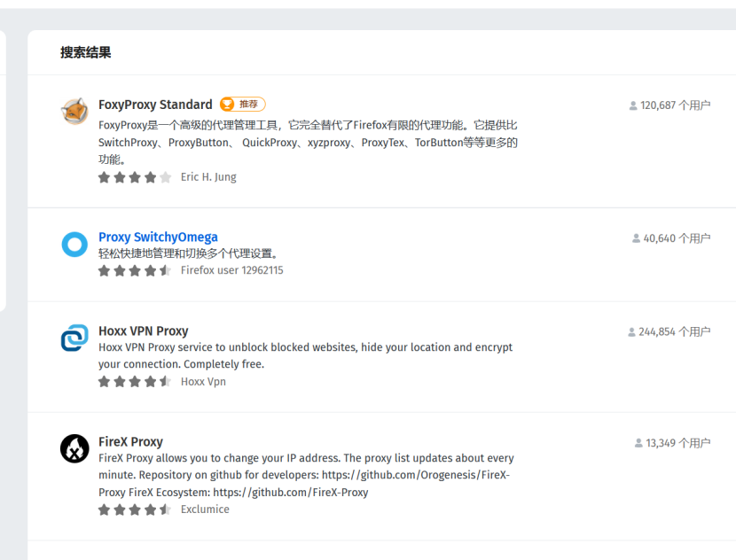Click the FireX Proxy description text
The width and height of the screenshot is (736, 560).
(306, 475)
